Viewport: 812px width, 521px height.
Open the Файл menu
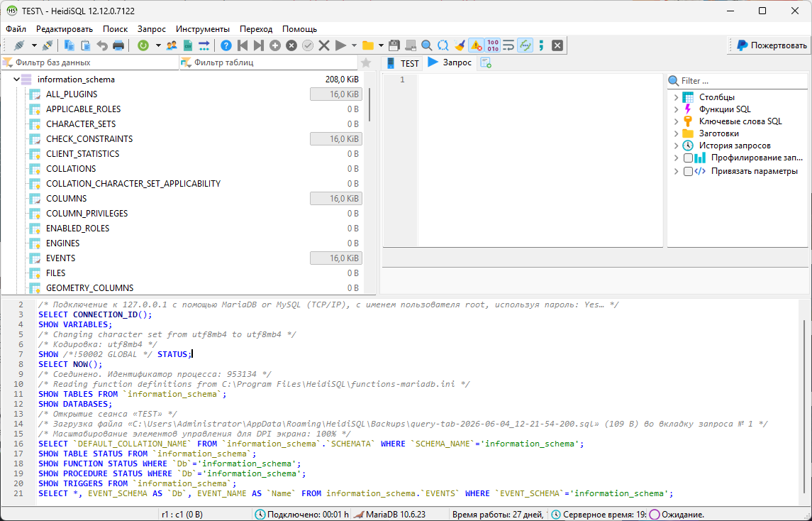point(16,29)
